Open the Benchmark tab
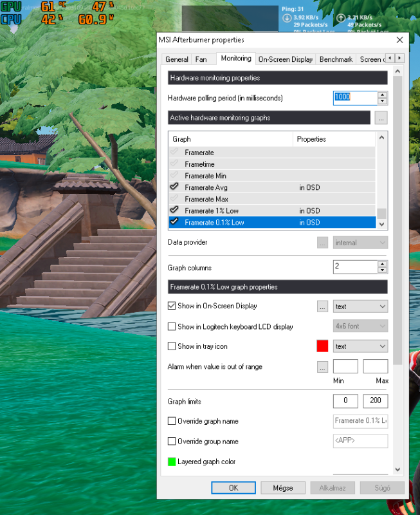Screen dimensions: 420x515 click(x=336, y=59)
